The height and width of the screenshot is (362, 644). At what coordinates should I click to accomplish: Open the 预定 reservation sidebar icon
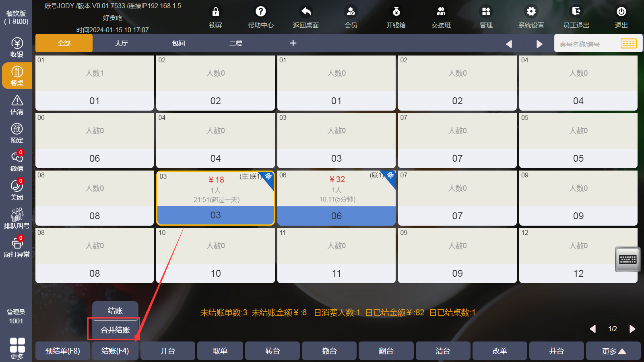click(17, 133)
